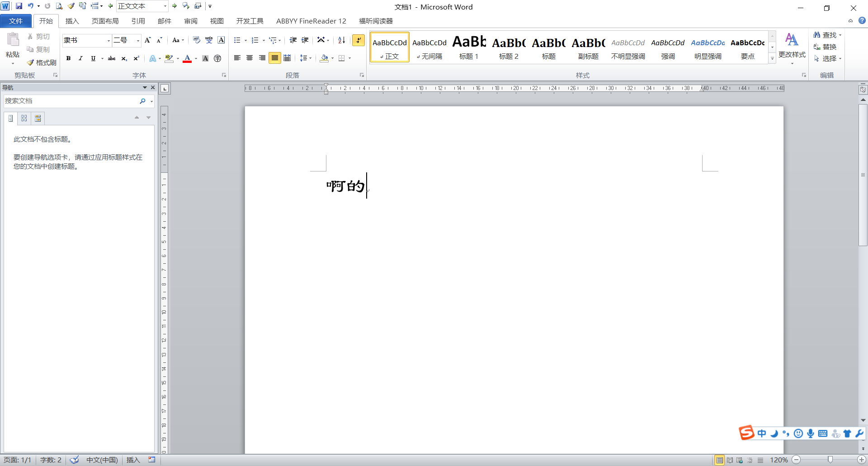Open the 文件 File tab
Viewport: 868px width, 466px height.
(16, 21)
